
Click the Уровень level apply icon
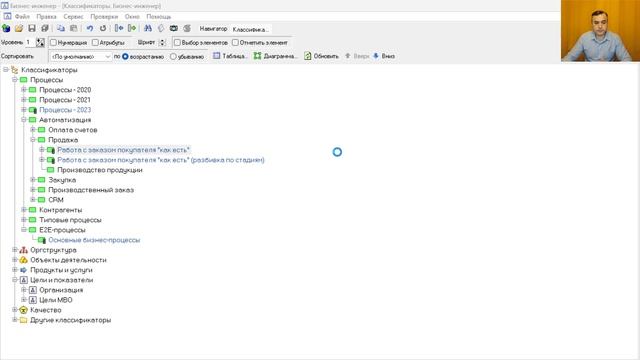pyautogui.click(x=40, y=42)
